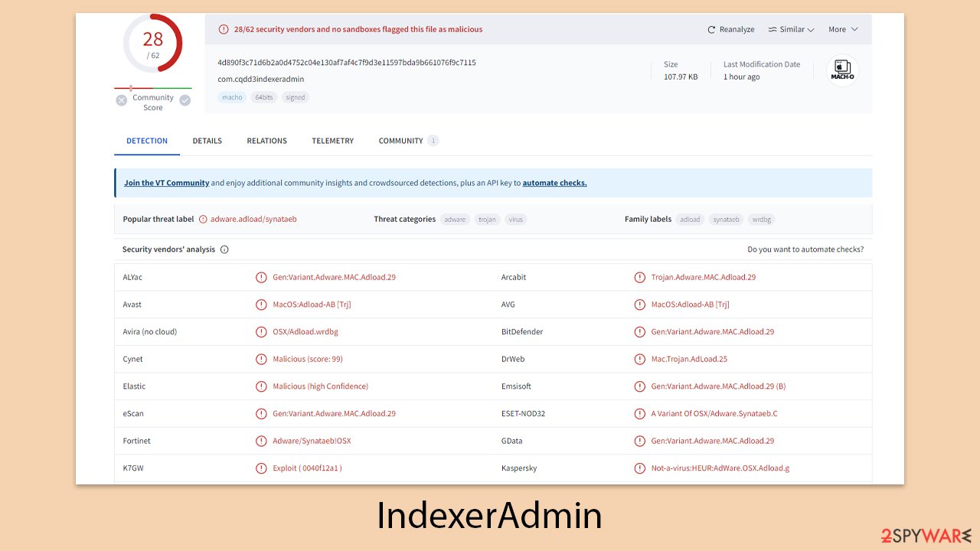Follow the Join the VT Community link
The image size is (980, 551).
click(x=166, y=183)
